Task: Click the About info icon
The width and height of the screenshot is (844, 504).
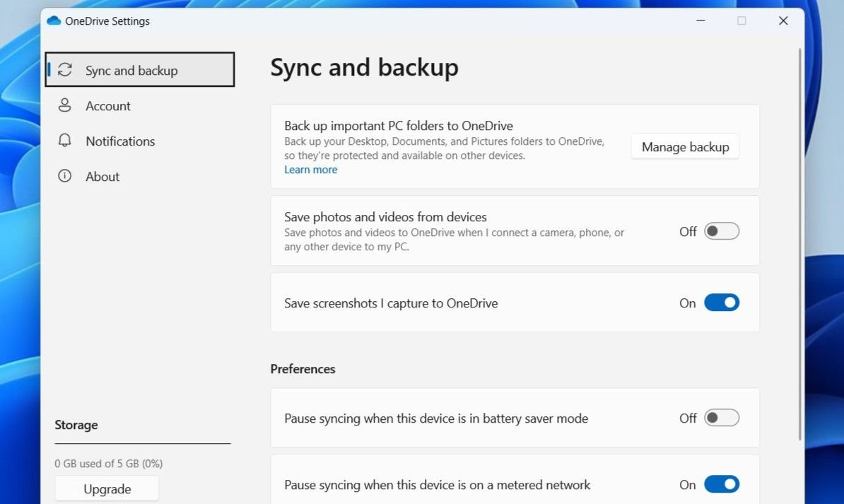Action: [x=66, y=176]
